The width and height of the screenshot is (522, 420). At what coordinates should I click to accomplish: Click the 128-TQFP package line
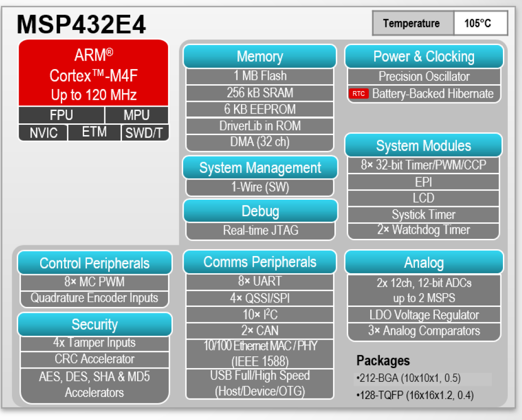tap(415, 396)
